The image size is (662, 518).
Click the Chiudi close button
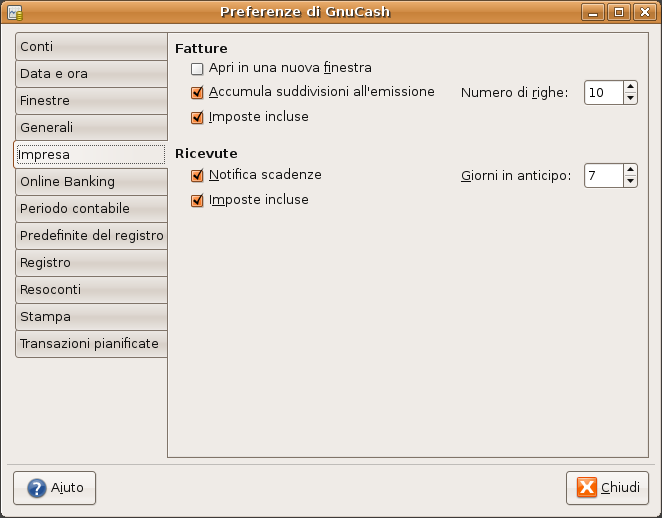click(607, 488)
